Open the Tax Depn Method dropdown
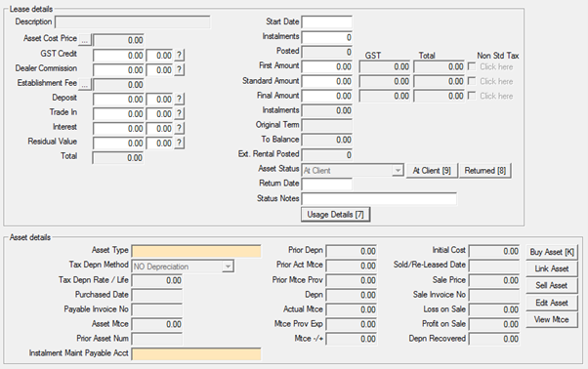The height and width of the screenshot is (369, 588). pos(228,266)
